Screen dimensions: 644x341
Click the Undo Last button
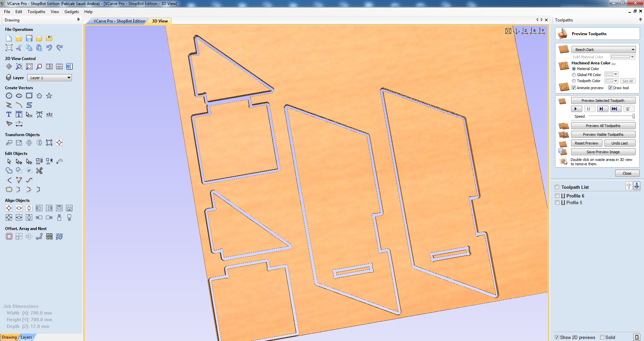click(620, 143)
